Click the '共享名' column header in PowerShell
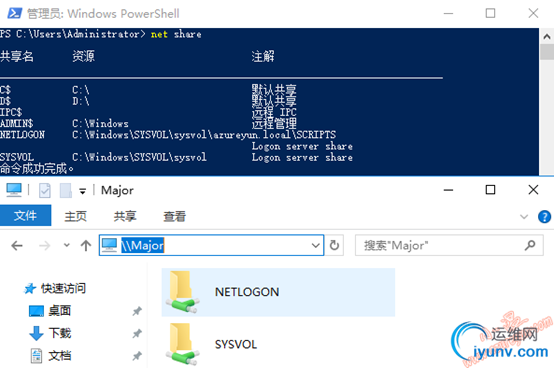The height and width of the screenshot is (368, 554). pos(17,56)
